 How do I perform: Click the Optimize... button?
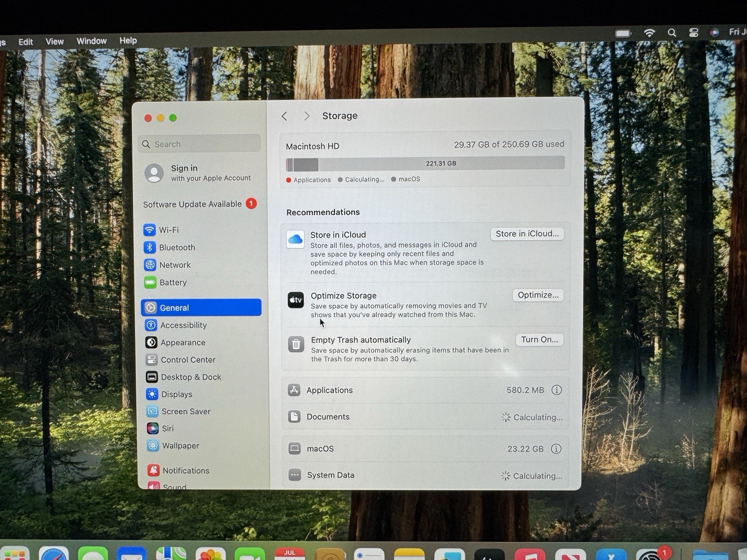538,295
